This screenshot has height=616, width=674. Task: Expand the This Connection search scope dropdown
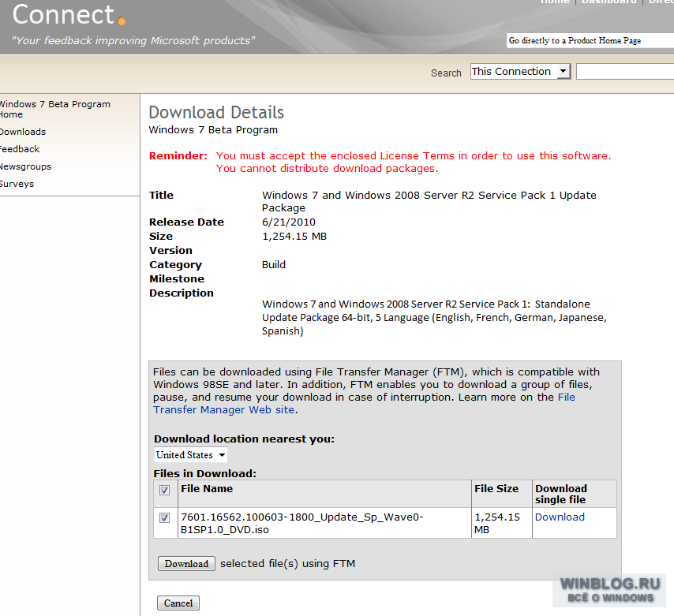[520, 71]
